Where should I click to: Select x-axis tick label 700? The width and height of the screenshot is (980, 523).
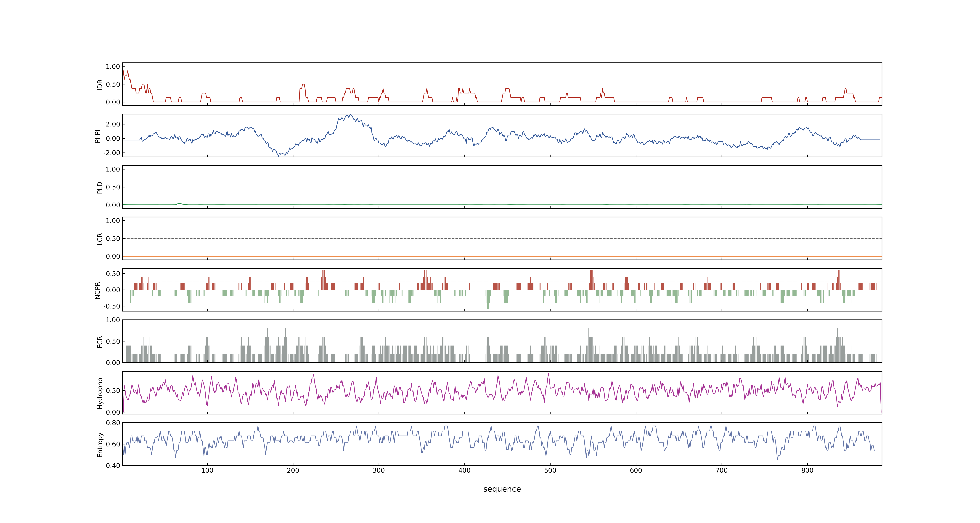722,470
